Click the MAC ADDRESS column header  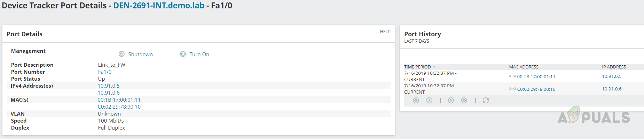(524, 67)
